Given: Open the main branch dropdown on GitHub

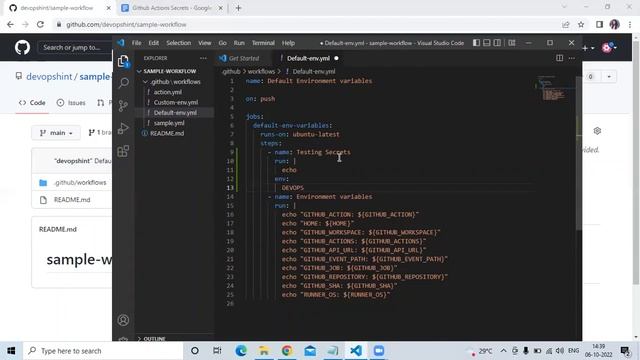Looking at the screenshot, I should click(56, 133).
